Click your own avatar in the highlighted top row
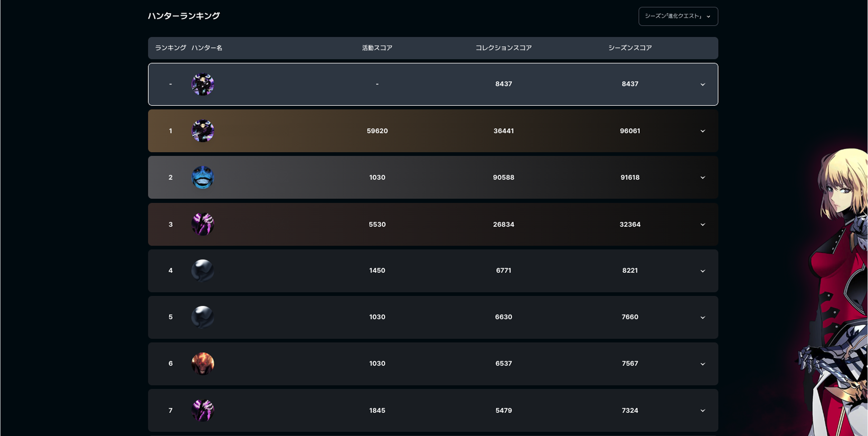This screenshot has width=868, height=436. (x=203, y=85)
